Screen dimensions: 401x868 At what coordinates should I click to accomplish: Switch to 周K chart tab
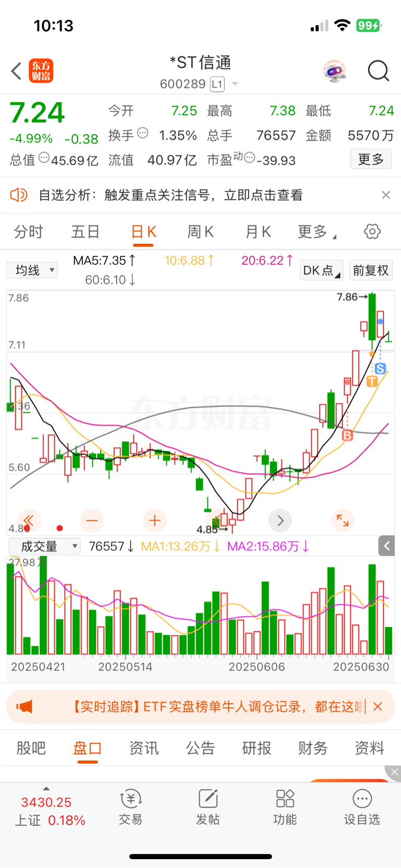[200, 232]
